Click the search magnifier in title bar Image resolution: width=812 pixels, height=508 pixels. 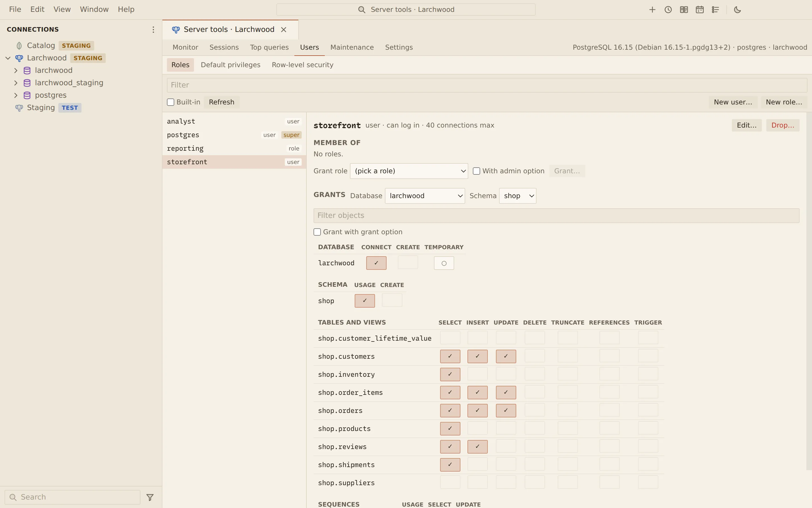click(361, 10)
